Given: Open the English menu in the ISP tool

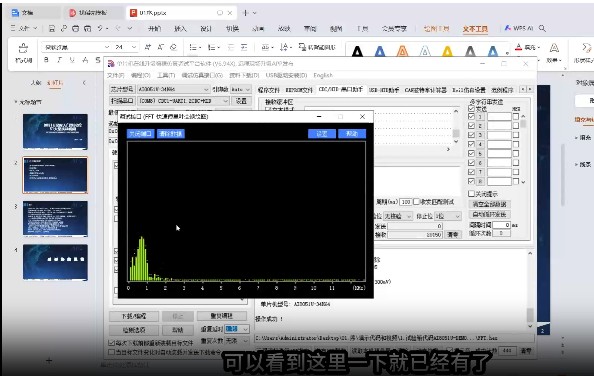Looking at the screenshot, I should pyautogui.click(x=323, y=75).
